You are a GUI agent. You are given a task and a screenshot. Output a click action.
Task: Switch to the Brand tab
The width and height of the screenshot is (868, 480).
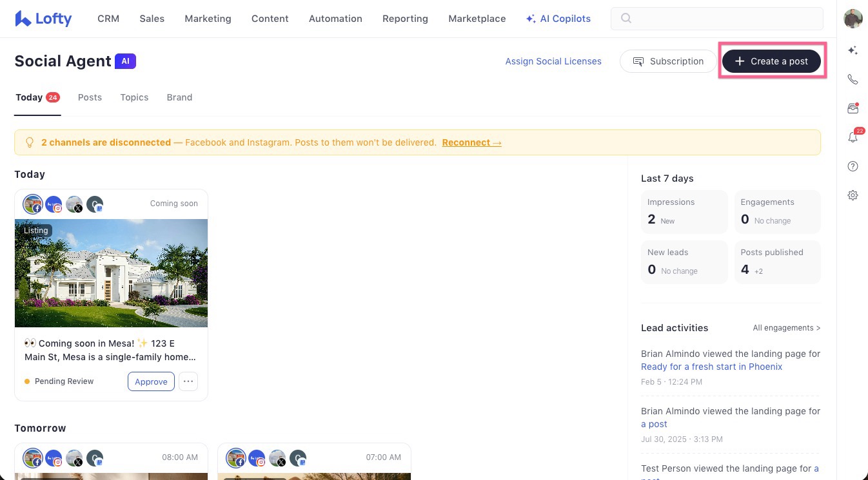[179, 97]
